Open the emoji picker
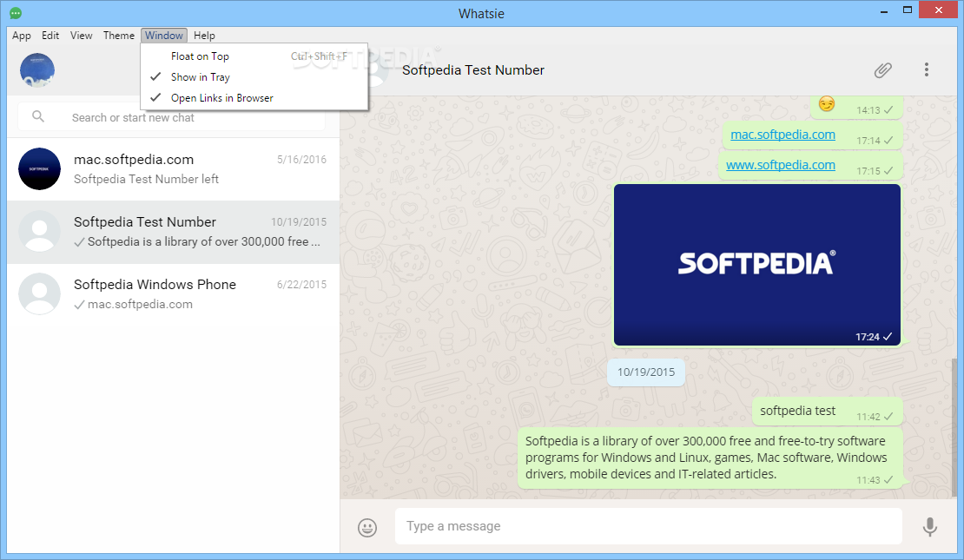Screen dimensions: 964x560 [367, 527]
